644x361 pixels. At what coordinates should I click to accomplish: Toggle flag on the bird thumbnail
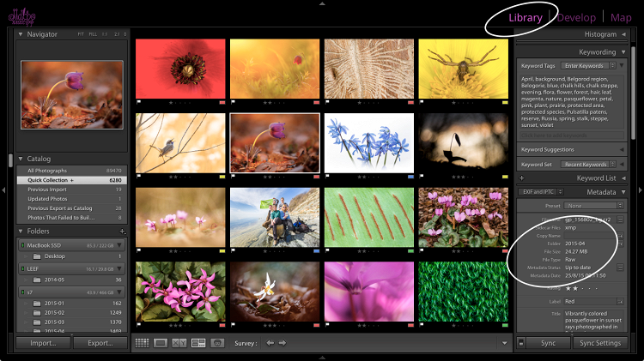click(x=139, y=177)
